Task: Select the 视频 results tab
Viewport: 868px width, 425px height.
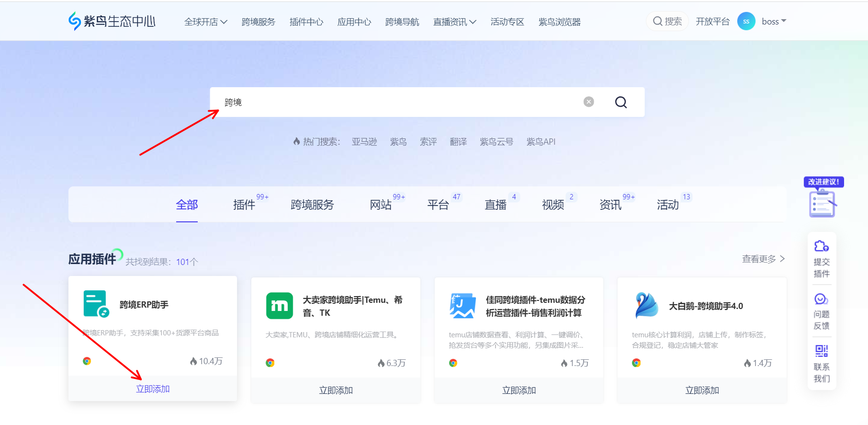Action: click(x=553, y=205)
